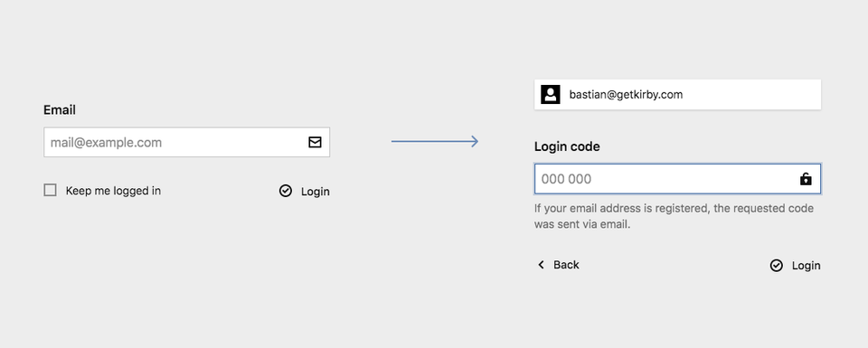868x348 pixels.
Task: Click the left chevron icon next to Back
Action: 542,265
